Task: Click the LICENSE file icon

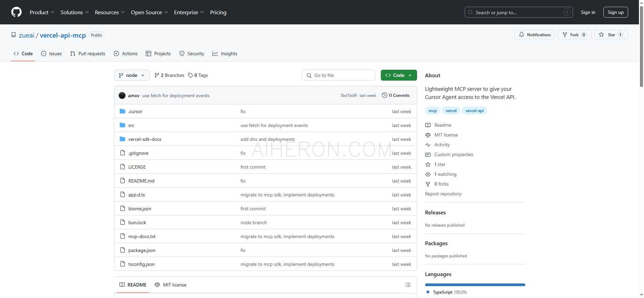Action: point(122,167)
